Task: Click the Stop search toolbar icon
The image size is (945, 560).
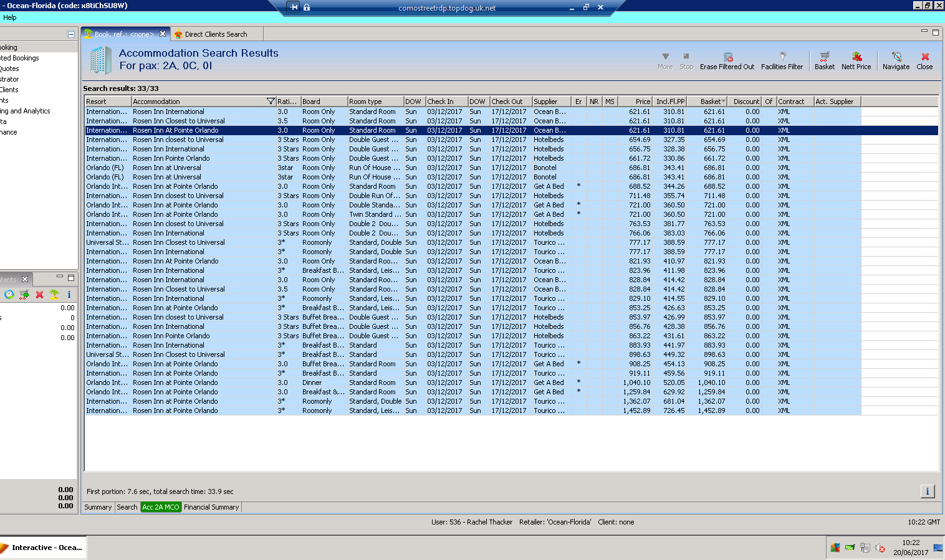Action: pos(686,56)
